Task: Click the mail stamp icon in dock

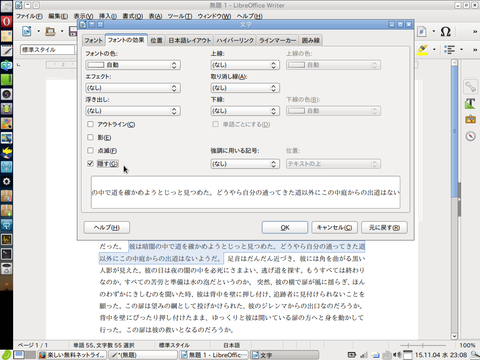Action: 6,36
